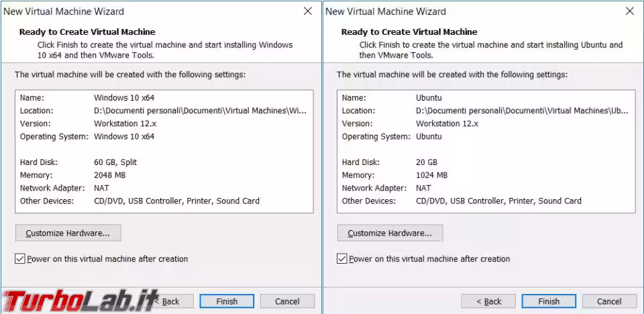Open Customize Hardware for Windows 10 VM
The height and width of the screenshot is (314, 644).
click(68, 233)
